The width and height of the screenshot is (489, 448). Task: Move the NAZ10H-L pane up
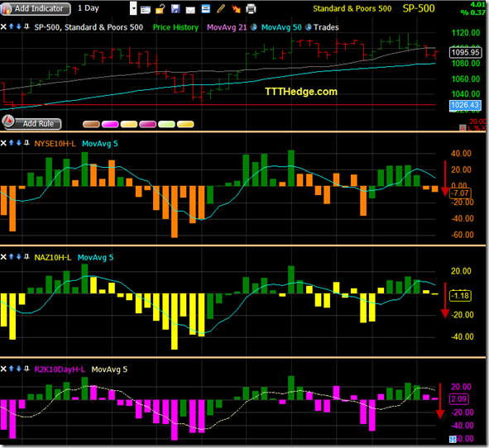12,256
